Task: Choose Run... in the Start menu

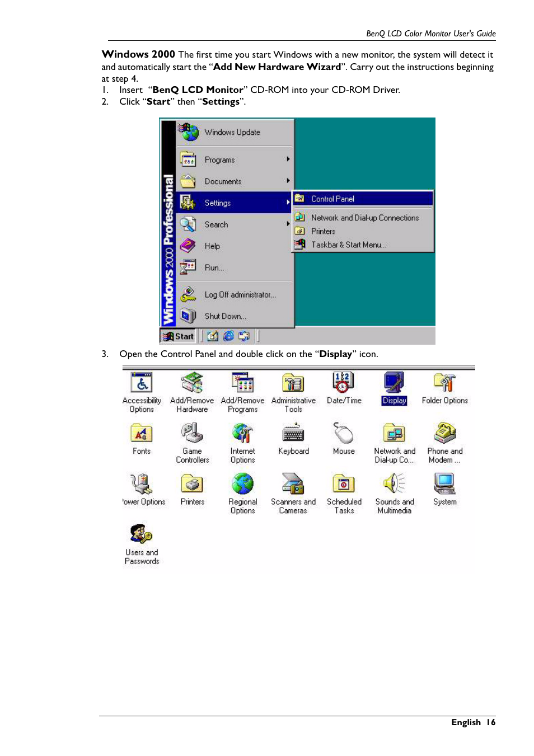Action: 235,267
